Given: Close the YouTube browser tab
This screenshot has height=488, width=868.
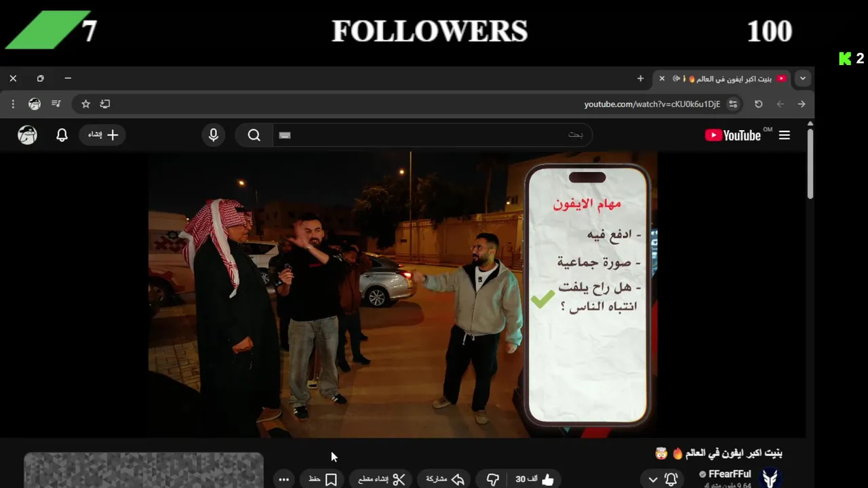Looking at the screenshot, I should pos(662,79).
